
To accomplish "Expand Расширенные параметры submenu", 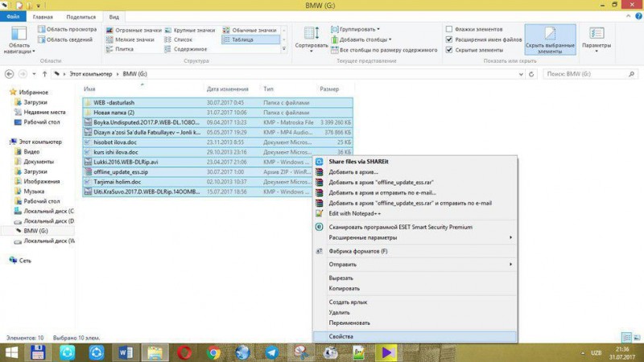I will point(415,237).
